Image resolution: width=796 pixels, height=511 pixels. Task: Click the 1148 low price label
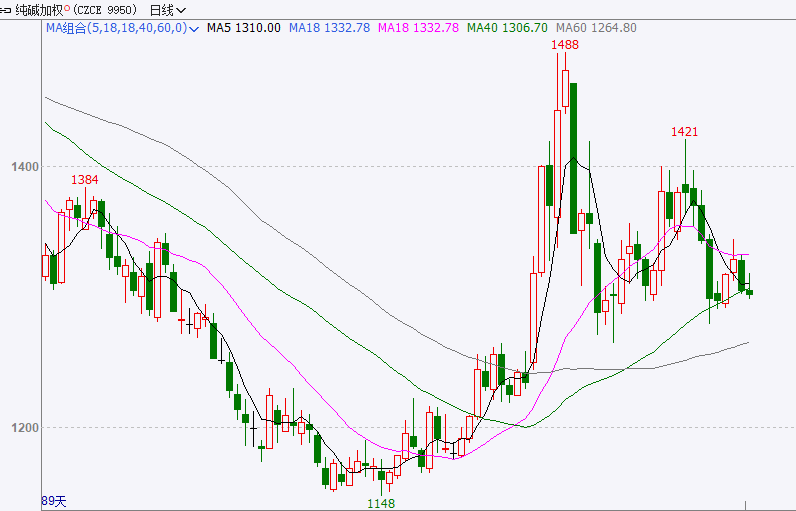click(381, 503)
